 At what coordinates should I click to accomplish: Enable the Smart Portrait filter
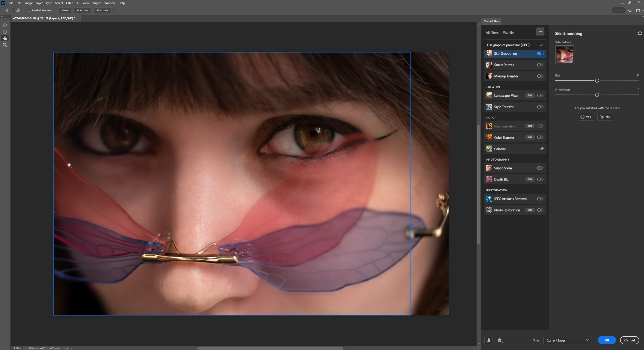540,65
